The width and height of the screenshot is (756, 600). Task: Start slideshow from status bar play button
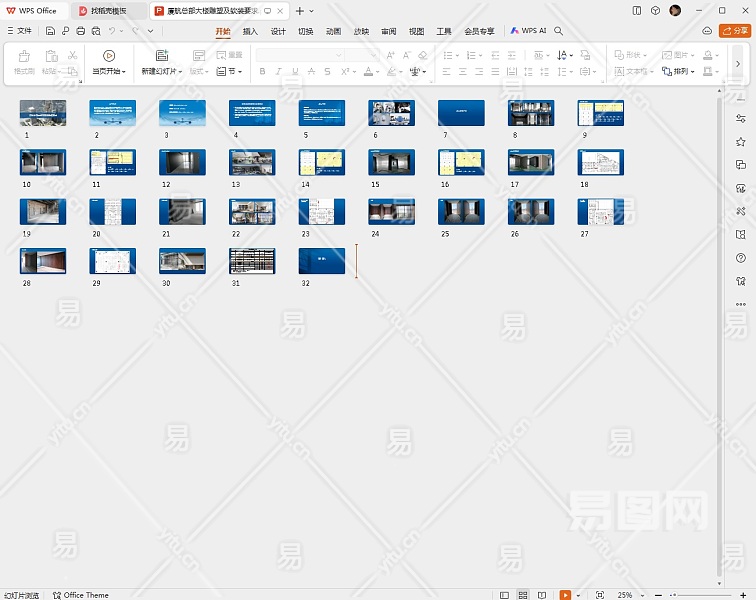click(x=565, y=595)
